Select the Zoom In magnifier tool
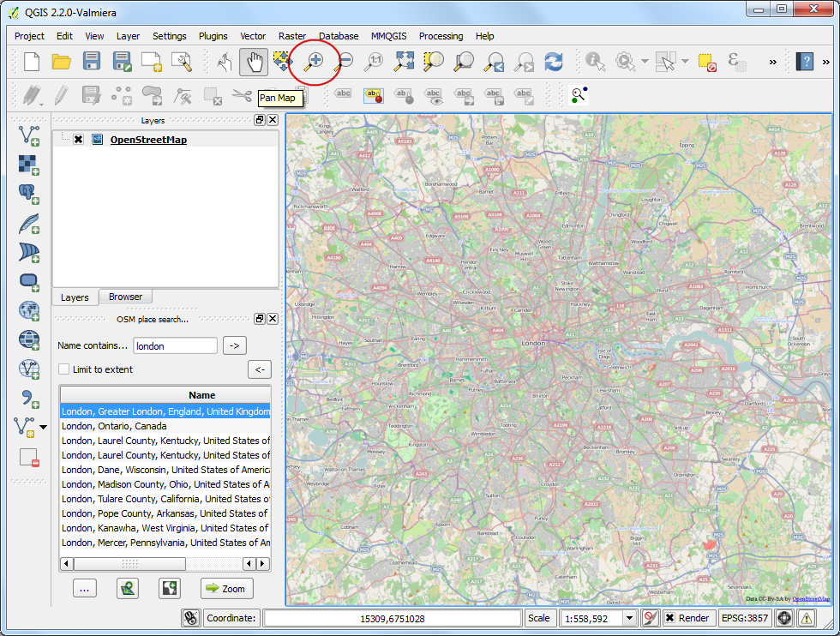The height and width of the screenshot is (636, 840). pyautogui.click(x=315, y=62)
